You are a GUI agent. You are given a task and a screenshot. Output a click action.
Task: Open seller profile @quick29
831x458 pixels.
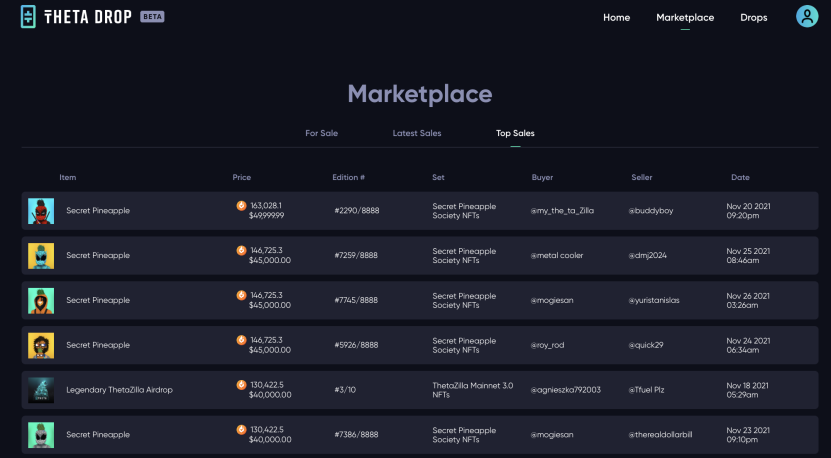click(646, 345)
